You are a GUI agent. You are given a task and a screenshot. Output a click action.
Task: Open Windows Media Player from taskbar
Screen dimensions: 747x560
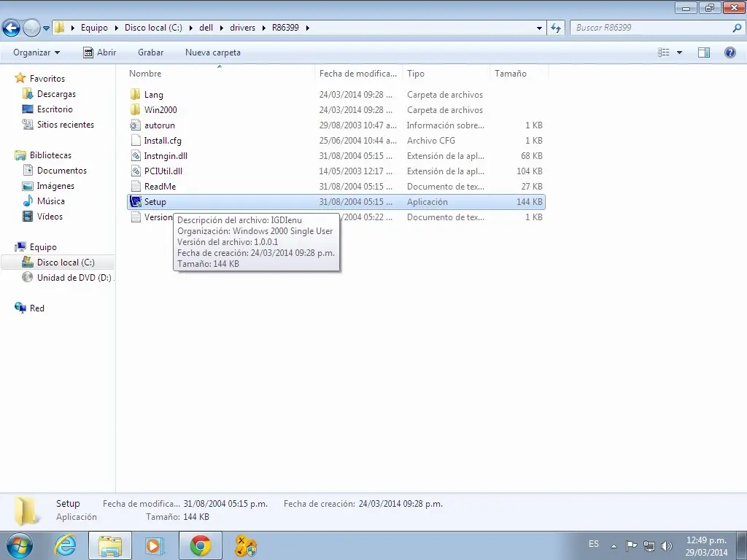(x=153, y=545)
